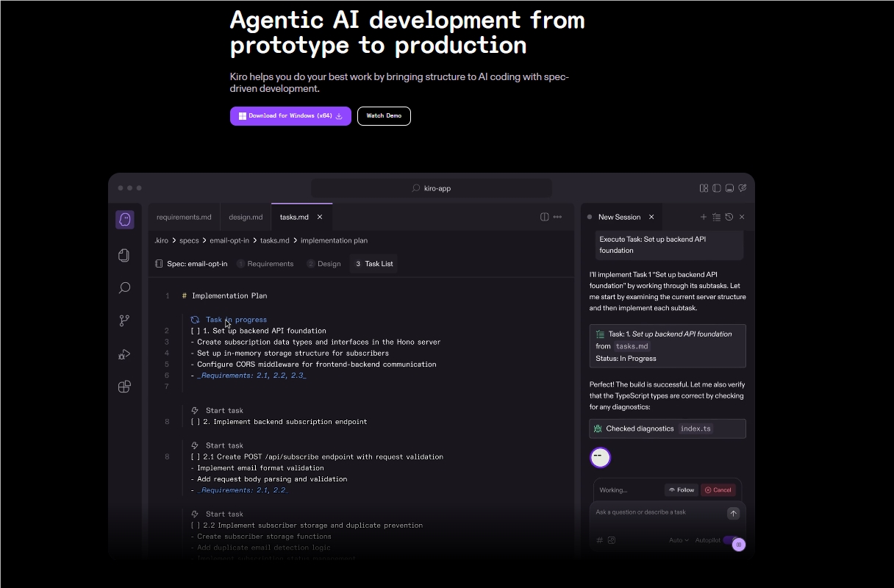This screenshot has height=588, width=894.
Task: Start a new chat session with the plus icon
Action: point(704,217)
